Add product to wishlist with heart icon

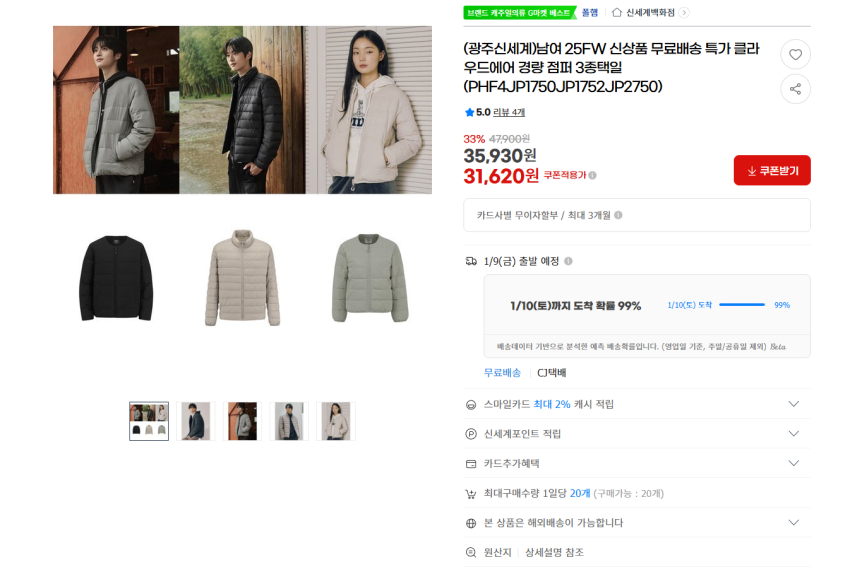795,54
